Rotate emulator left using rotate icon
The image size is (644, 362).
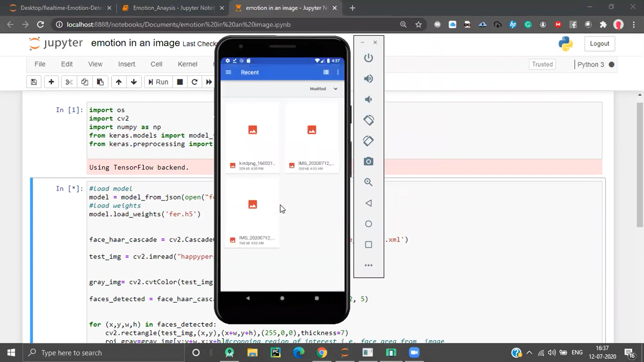pyautogui.click(x=368, y=120)
